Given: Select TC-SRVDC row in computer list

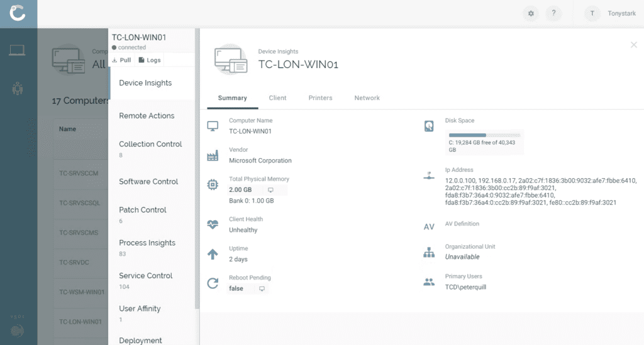Looking at the screenshot, I should (81, 263).
